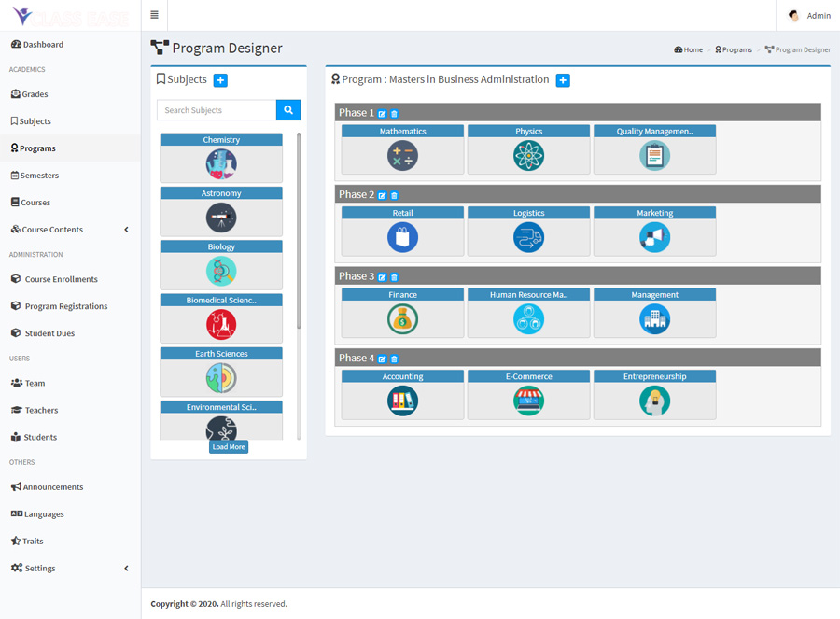
Task: Toggle the sidebar with the hamburger icon
Action: pyautogui.click(x=154, y=15)
